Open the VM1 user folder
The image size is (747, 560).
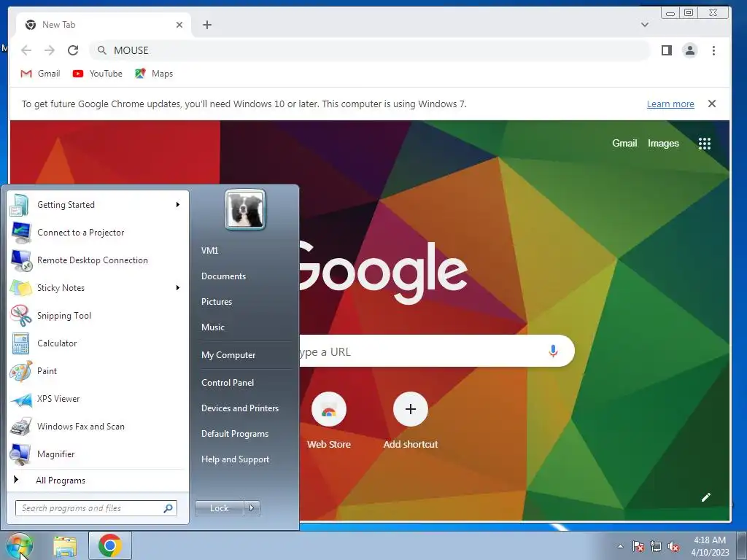click(x=209, y=251)
